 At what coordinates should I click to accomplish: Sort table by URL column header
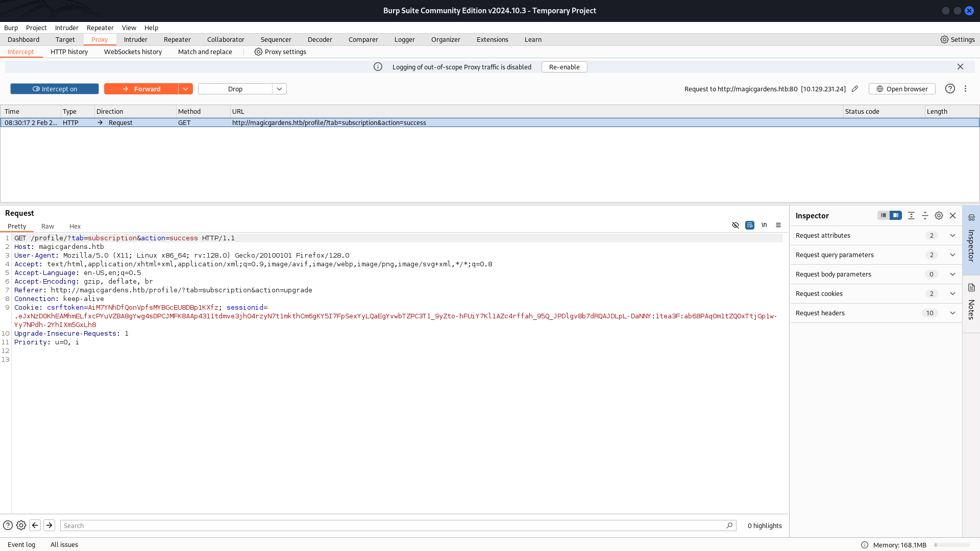click(x=536, y=111)
